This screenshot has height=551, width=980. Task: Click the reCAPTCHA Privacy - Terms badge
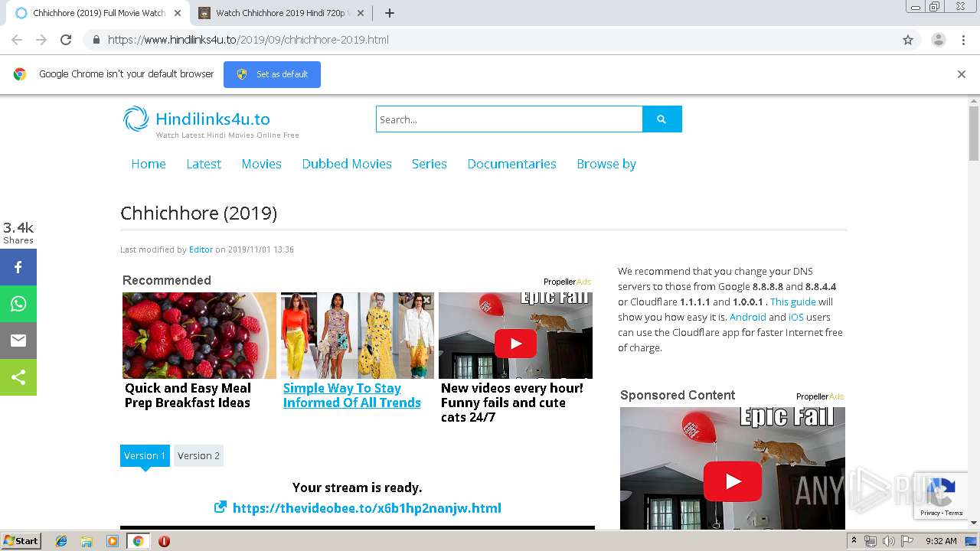tap(942, 496)
